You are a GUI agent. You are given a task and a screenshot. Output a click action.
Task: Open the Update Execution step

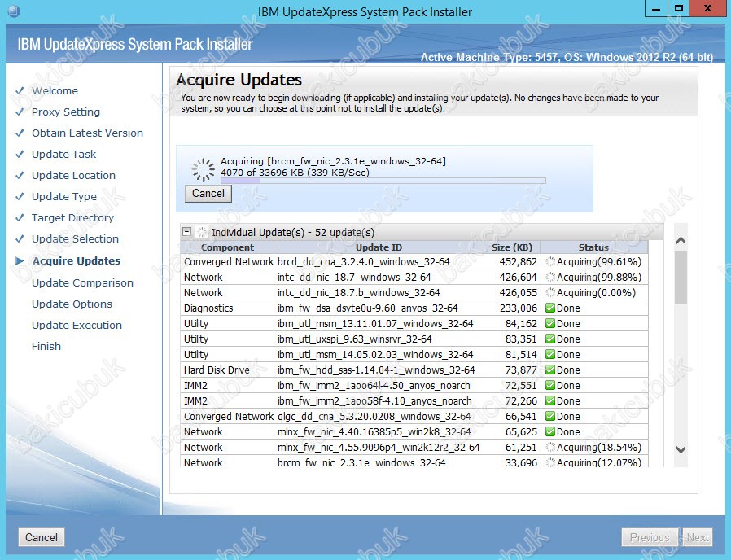pyautogui.click(x=77, y=325)
